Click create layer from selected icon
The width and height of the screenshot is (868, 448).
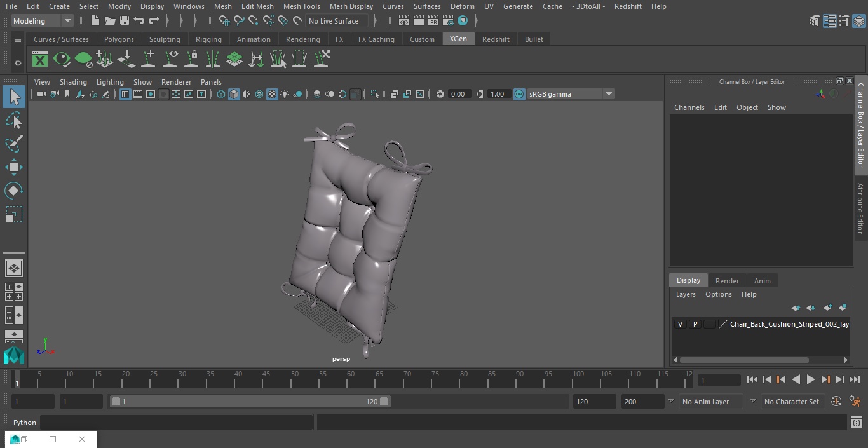click(843, 308)
